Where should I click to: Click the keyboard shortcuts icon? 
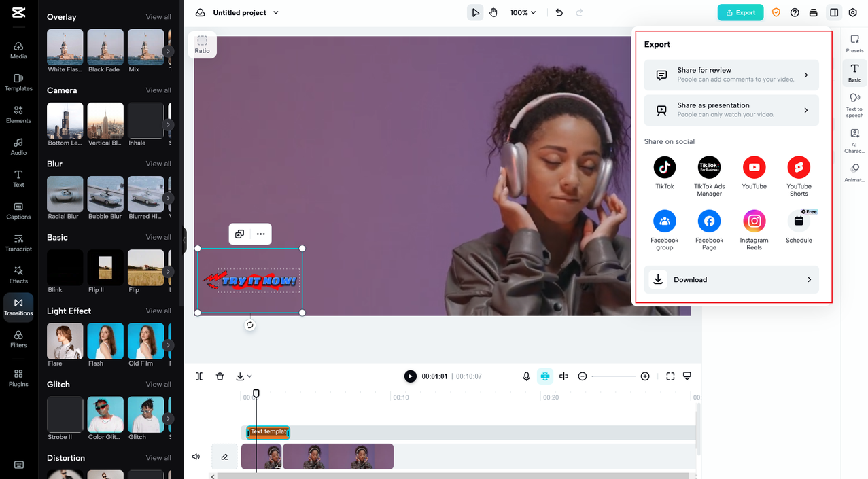[18, 465]
